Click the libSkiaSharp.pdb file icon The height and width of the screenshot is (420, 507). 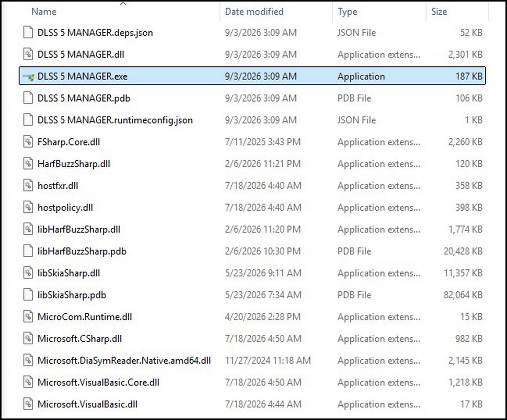28,295
